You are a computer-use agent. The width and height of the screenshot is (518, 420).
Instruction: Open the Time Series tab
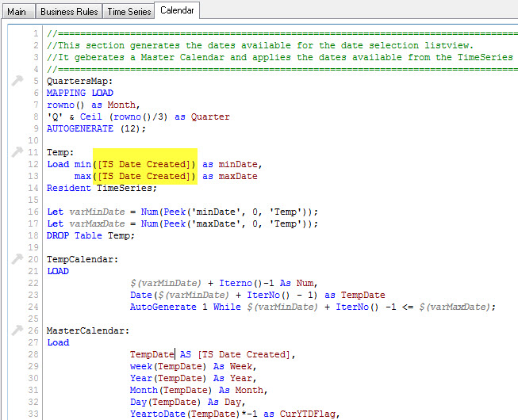click(x=129, y=12)
